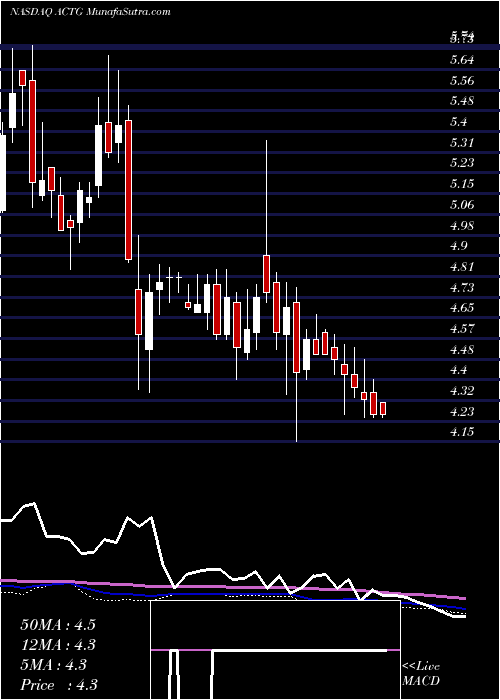Click the 4.81 price axis label

(462, 267)
